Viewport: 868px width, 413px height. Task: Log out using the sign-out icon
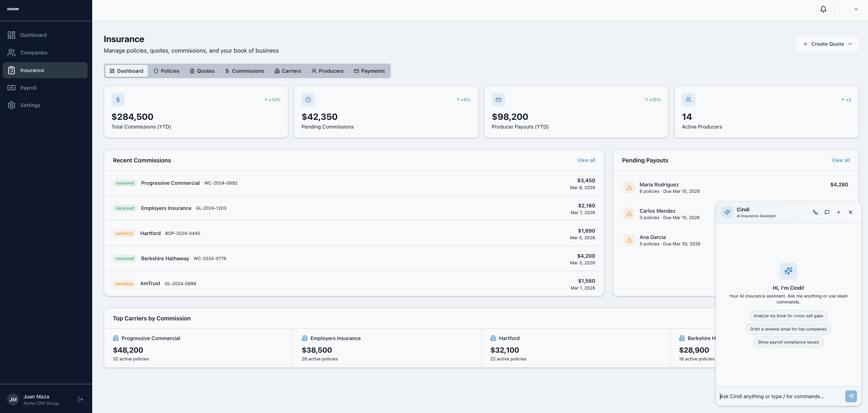point(80,400)
